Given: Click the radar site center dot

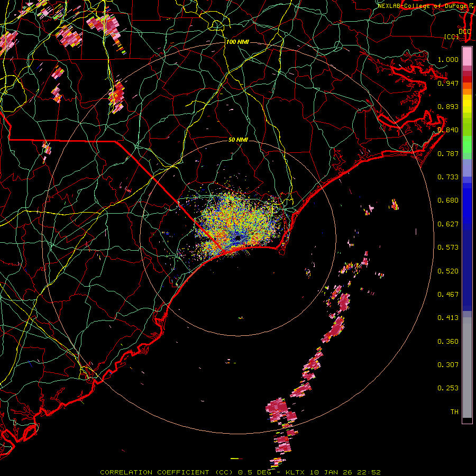Looking at the screenshot, I should 238,238.
